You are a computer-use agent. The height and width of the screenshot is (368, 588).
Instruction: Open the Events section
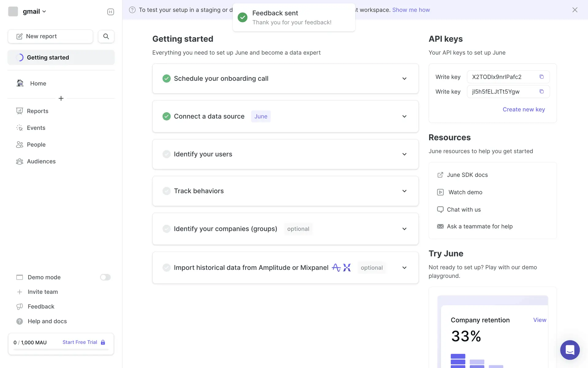tap(36, 128)
